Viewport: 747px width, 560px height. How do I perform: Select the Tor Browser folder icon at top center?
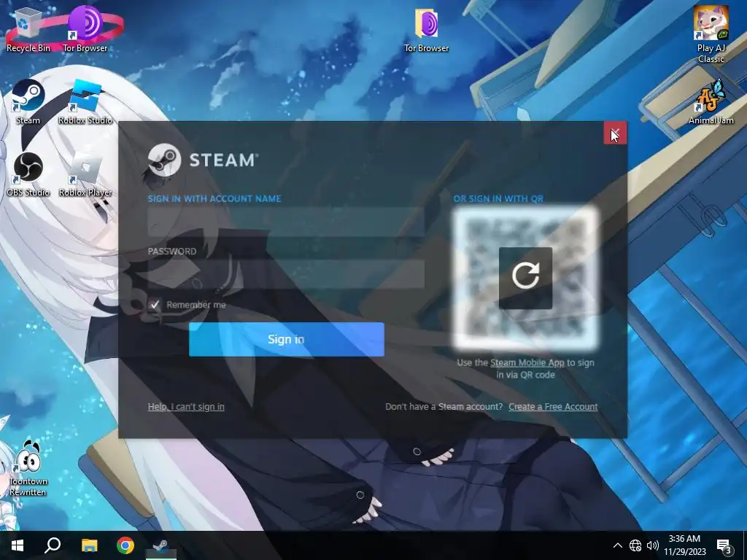click(426, 31)
